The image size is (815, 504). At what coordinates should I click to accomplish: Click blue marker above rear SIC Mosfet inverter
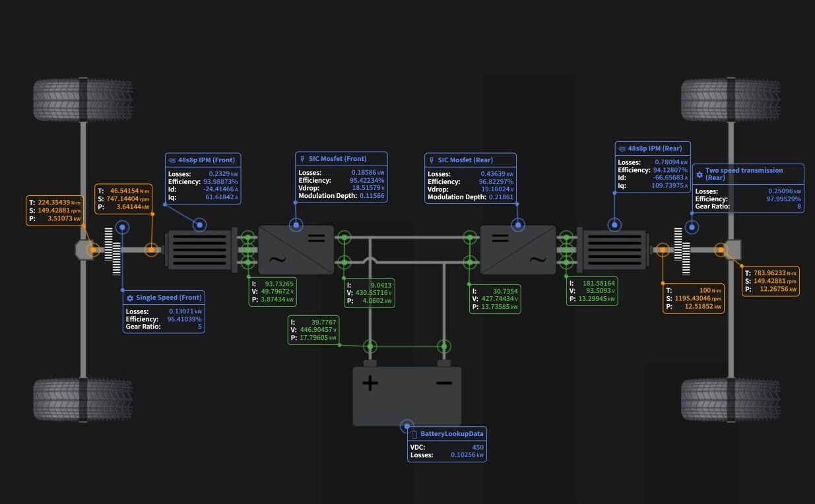pos(517,225)
